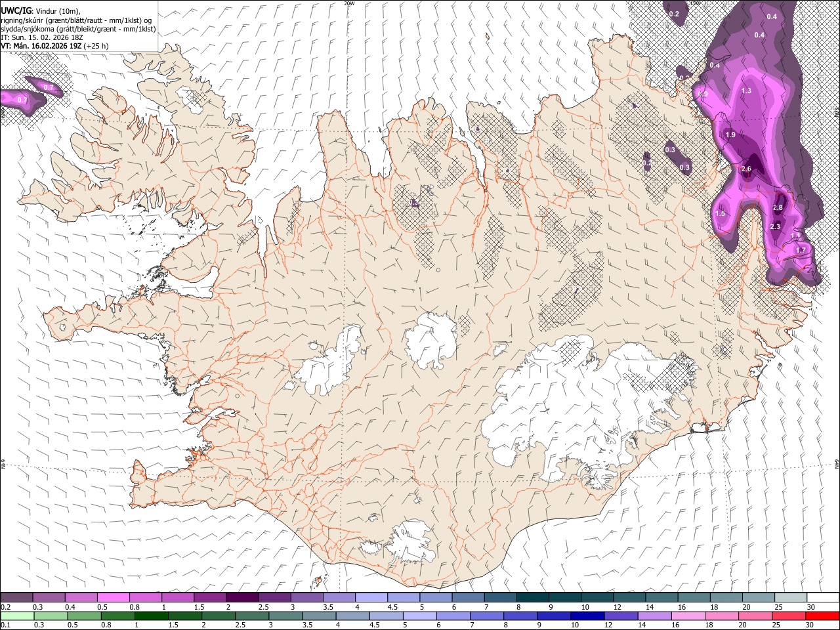Click the '2.6' snowfall value on the map
This screenshot has width=840, height=630.
(x=746, y=169)
